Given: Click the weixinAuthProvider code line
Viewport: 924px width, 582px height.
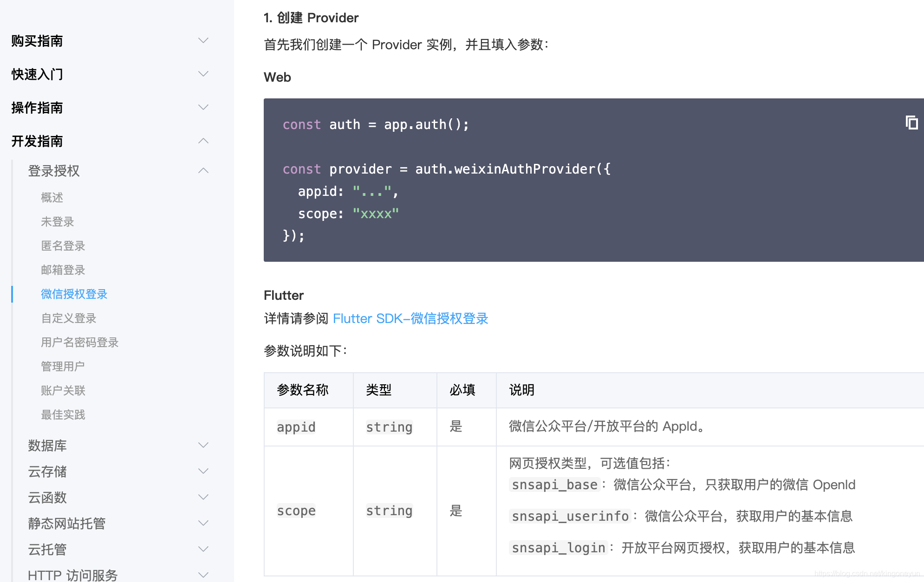Looking at the screenshot, I should tap(447, 169).
